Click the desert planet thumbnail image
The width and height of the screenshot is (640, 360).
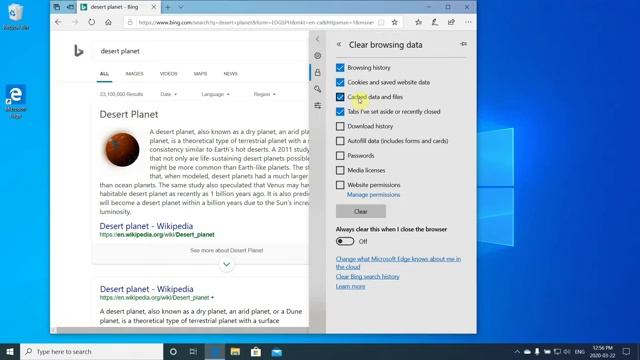click(122, 149)
